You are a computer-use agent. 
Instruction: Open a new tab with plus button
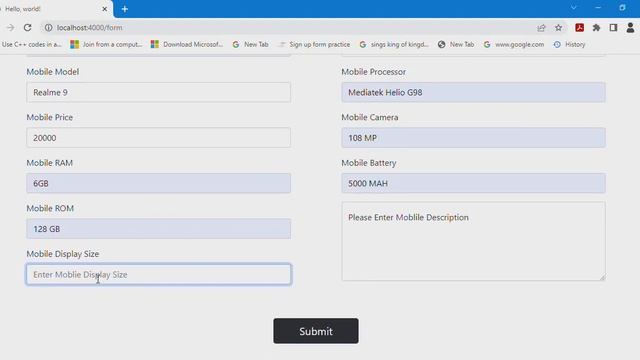pyautogui.click(x=124, y=9)
